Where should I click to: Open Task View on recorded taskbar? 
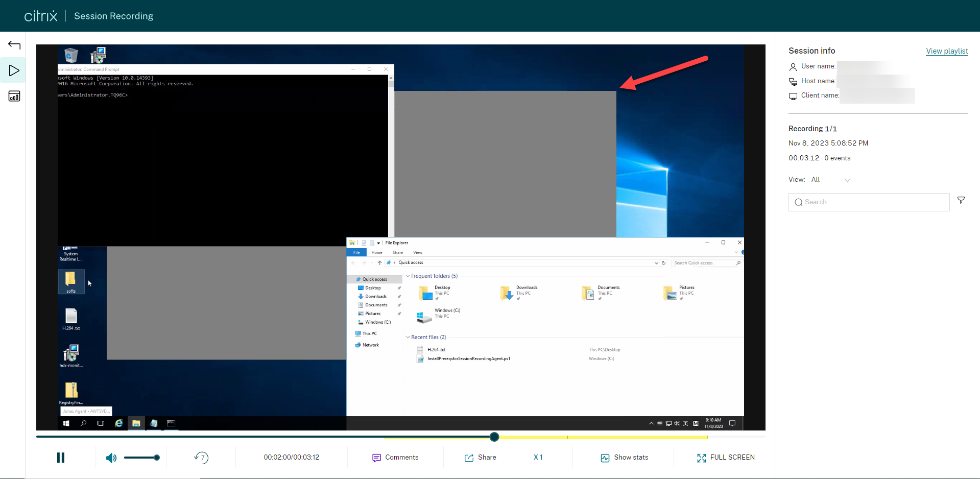coord(101,423)
